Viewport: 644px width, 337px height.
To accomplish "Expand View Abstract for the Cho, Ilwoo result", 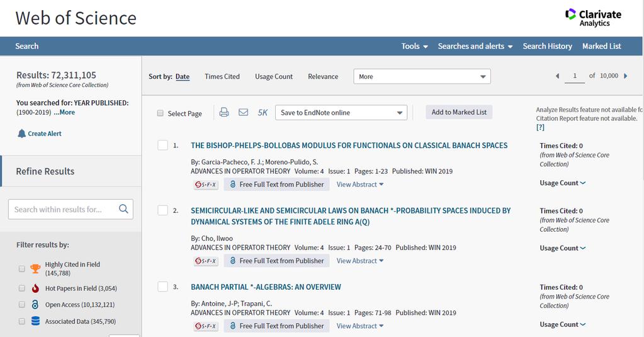I will click(360, 261).
